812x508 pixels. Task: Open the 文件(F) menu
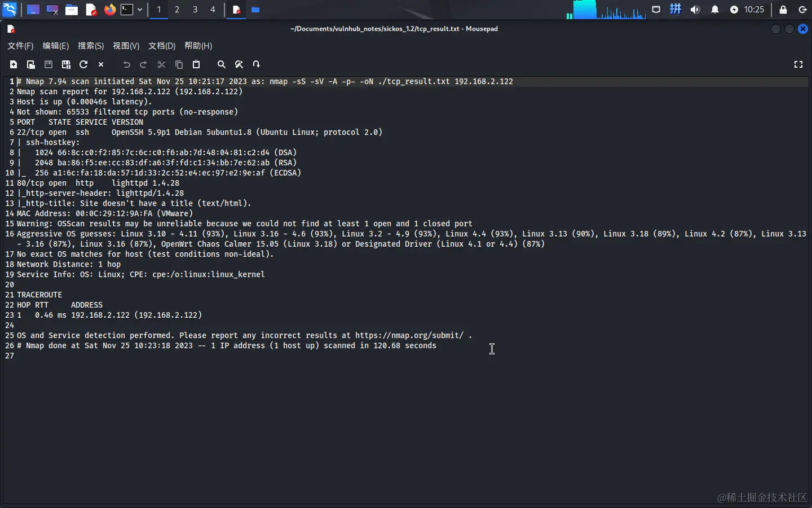click(20, 46)
